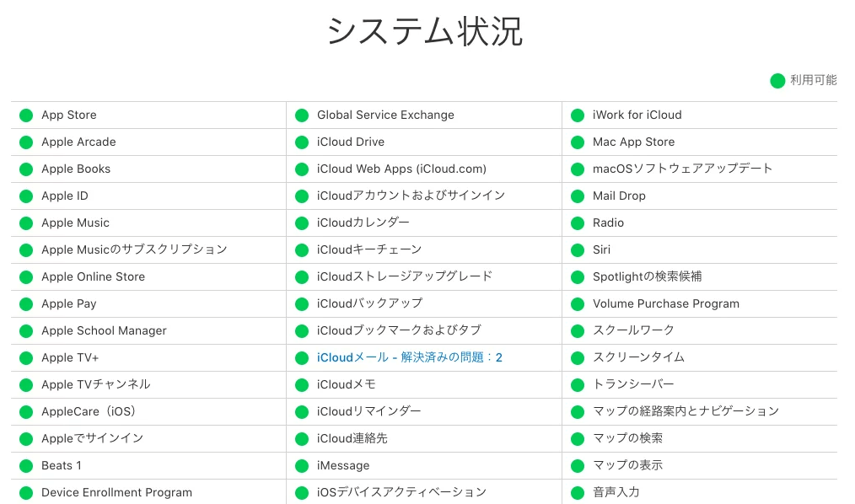Image resolution: width=855 pixels, height=504 pixels.
Task: Open the iCloudメール resolved issues link
Action: pos(410,357)
